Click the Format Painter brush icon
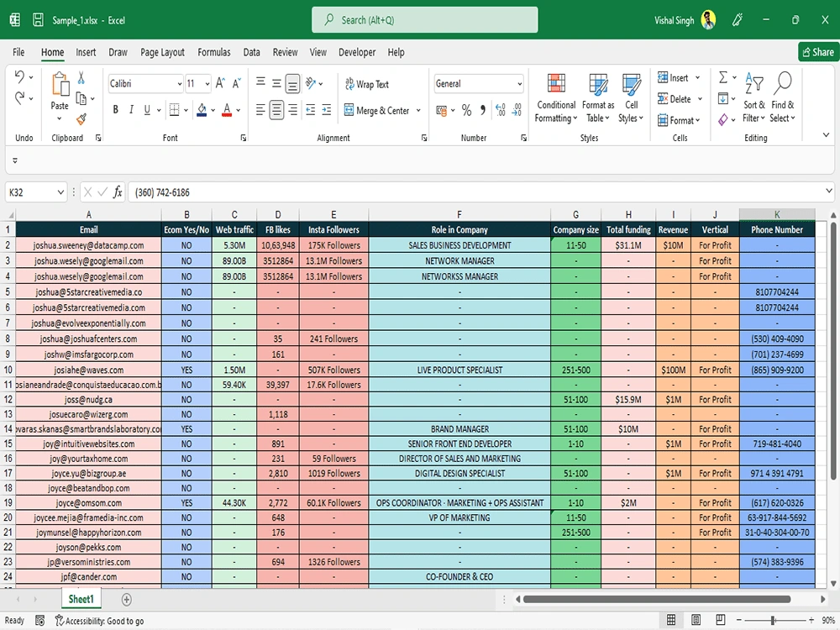This screenshot has height=630, width=840. [81, 119]
